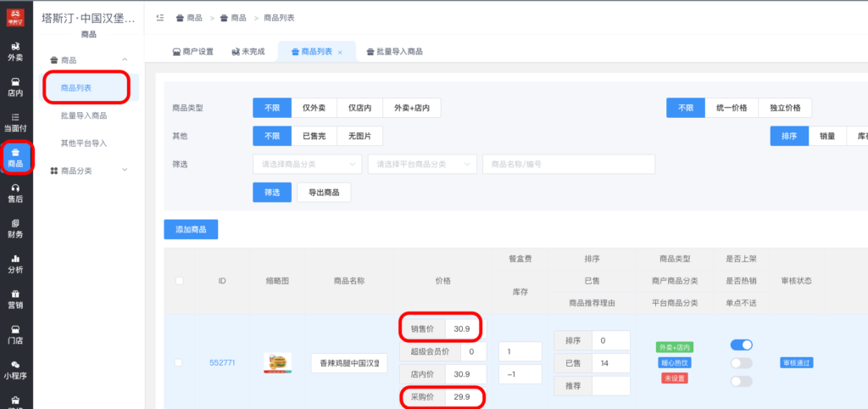
Task: Open the 商品 products section in sidebar
Action: click(15, 157)
